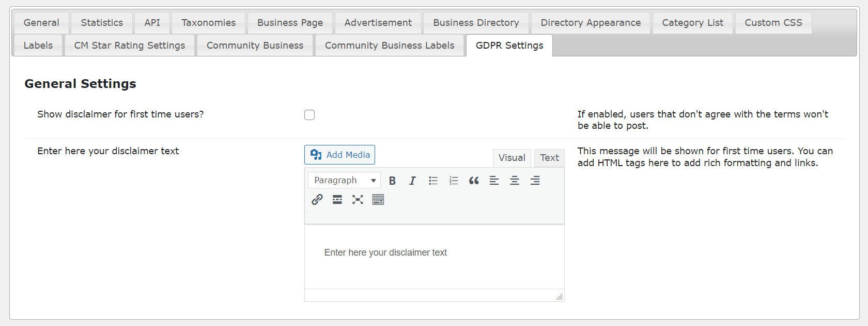Viewport: 868px width, 326px height.
Task: Center align the text
Action: pyautogui.click(x=515, y=181)
